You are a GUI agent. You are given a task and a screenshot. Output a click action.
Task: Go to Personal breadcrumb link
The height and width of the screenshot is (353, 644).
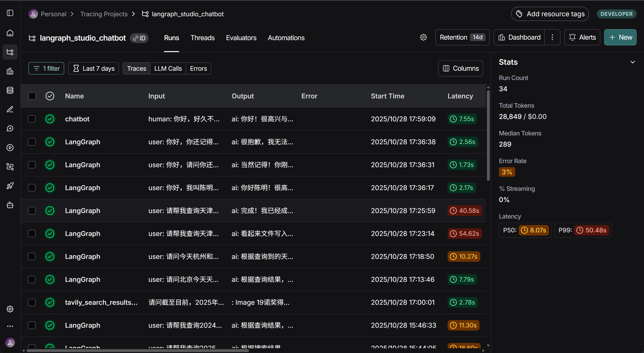coord(53,14)
